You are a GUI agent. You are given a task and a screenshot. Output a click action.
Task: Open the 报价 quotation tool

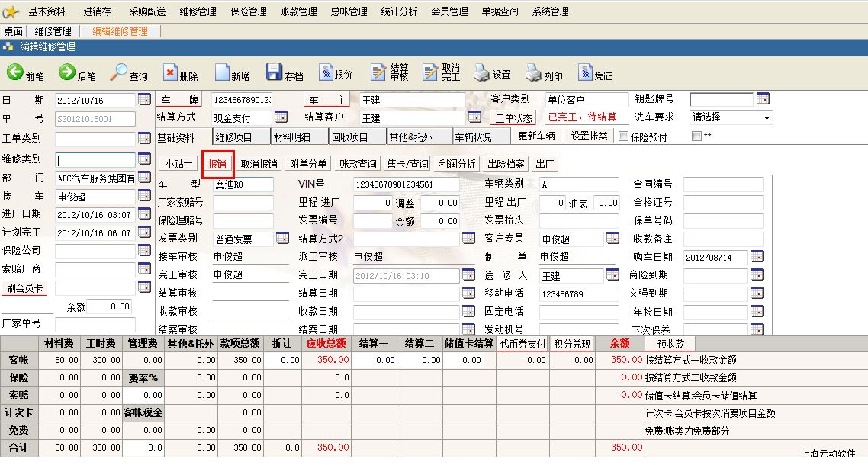325,73
